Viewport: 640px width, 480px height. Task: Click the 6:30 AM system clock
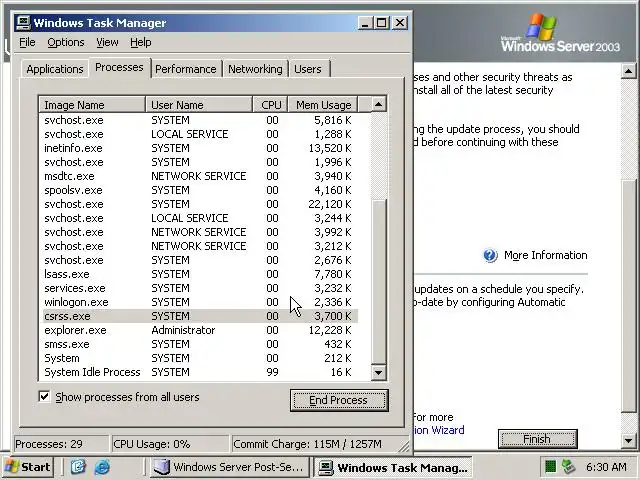pos(606,467)
